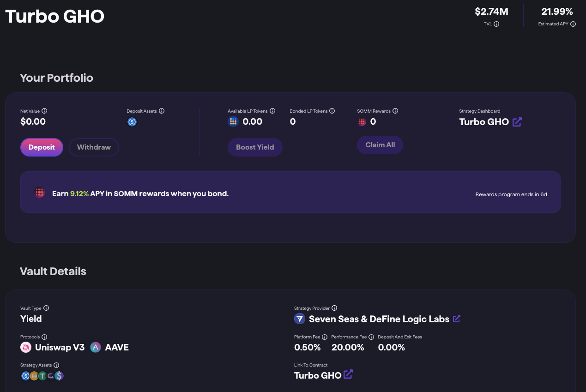The width and height of the screenshot is (586, 392).
Task: Open the Seven Seas provider external link icon
Action: coord(457,319)
